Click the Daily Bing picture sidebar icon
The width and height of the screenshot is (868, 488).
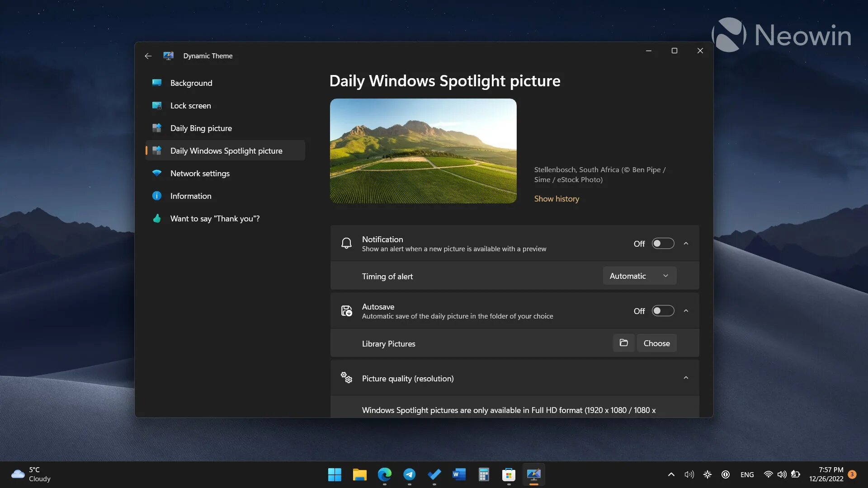coord(156,127)
